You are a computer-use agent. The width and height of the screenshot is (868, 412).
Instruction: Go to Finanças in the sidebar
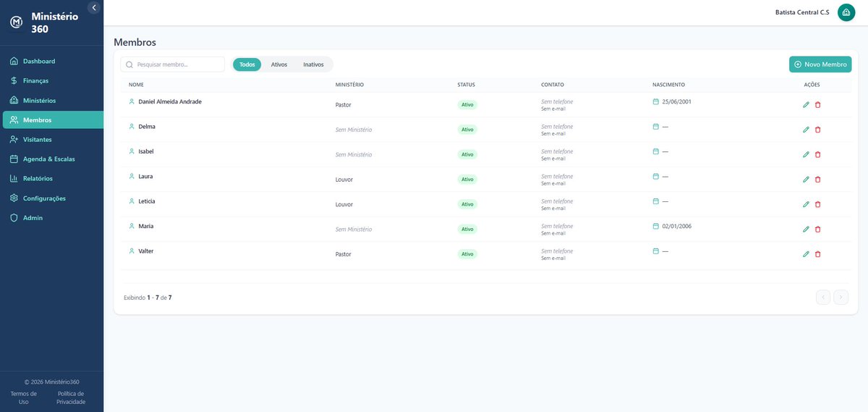point(52,80)
